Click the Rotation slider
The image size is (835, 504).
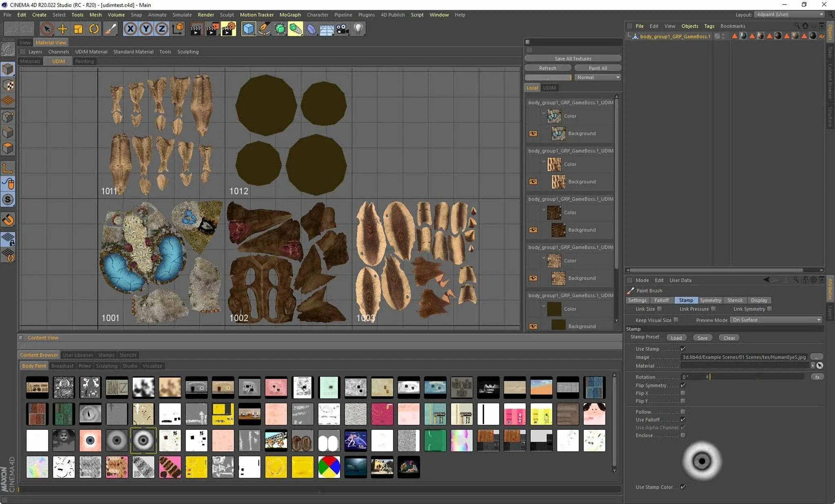(756, 377)
